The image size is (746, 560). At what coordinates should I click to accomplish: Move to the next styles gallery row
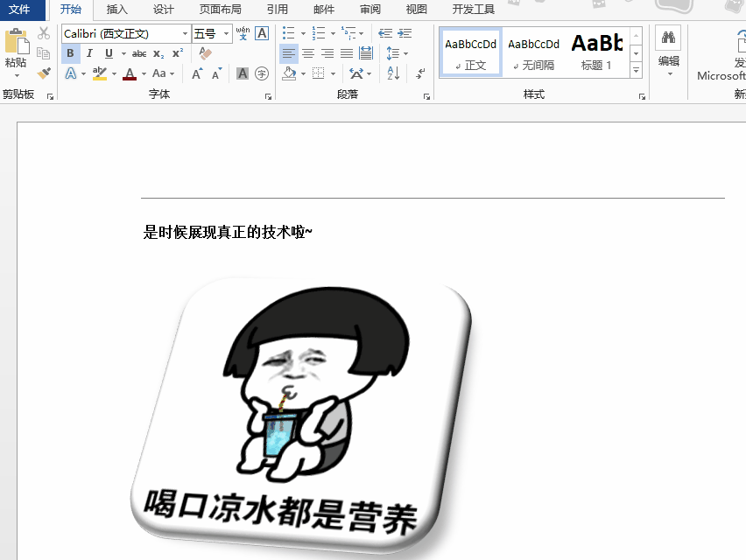(636, 53)
